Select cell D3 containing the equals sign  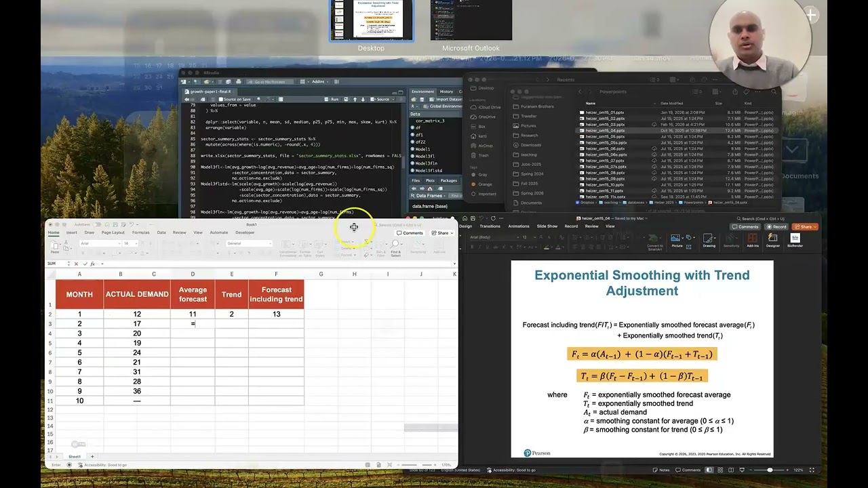point(193,324)
